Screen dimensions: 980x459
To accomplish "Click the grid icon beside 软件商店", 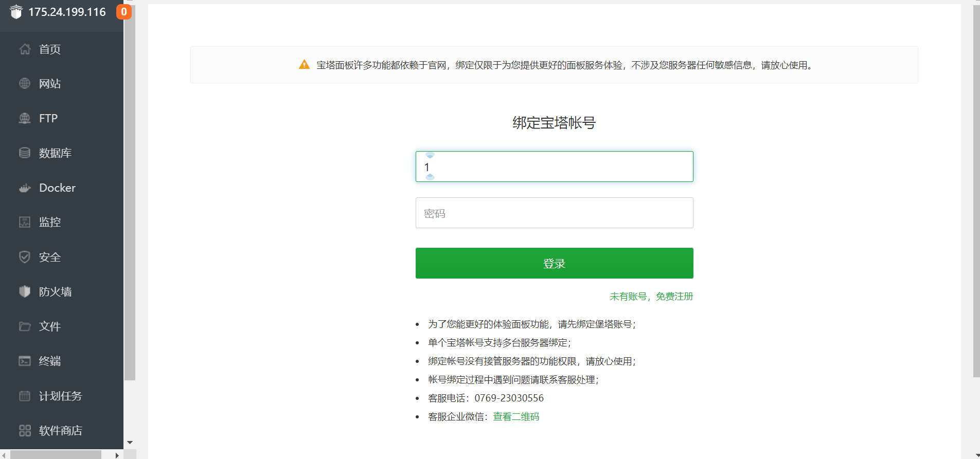I will [x=25, y=431].
